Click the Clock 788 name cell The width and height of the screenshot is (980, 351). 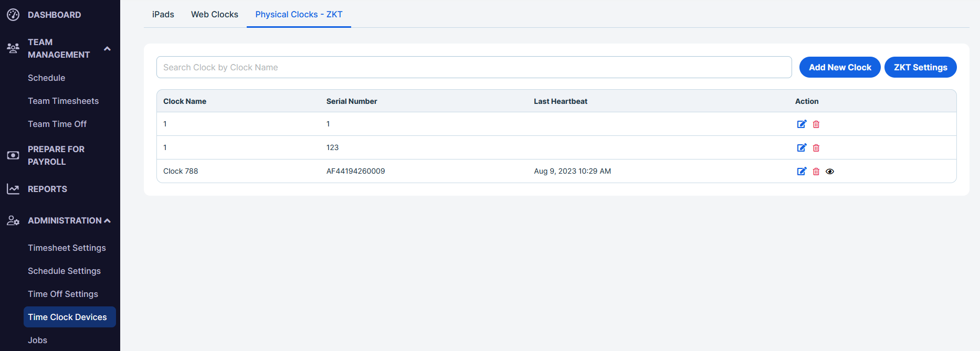[x=181, y=171]
